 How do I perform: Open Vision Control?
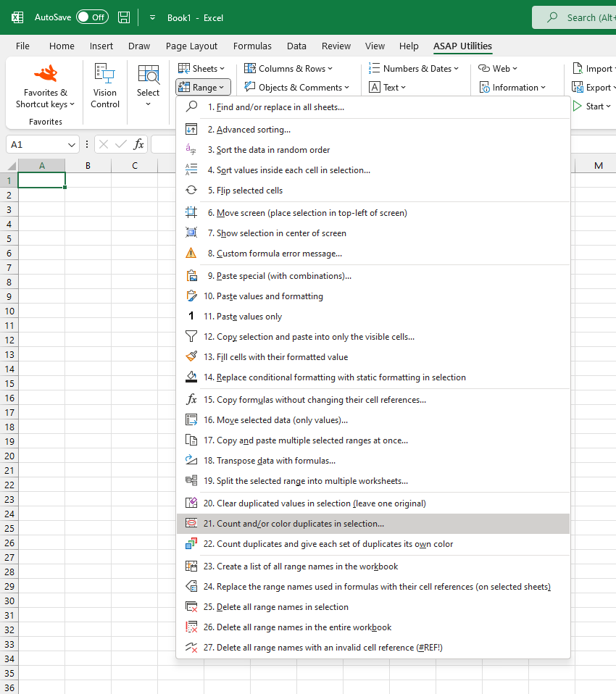(x=105, y=86)
